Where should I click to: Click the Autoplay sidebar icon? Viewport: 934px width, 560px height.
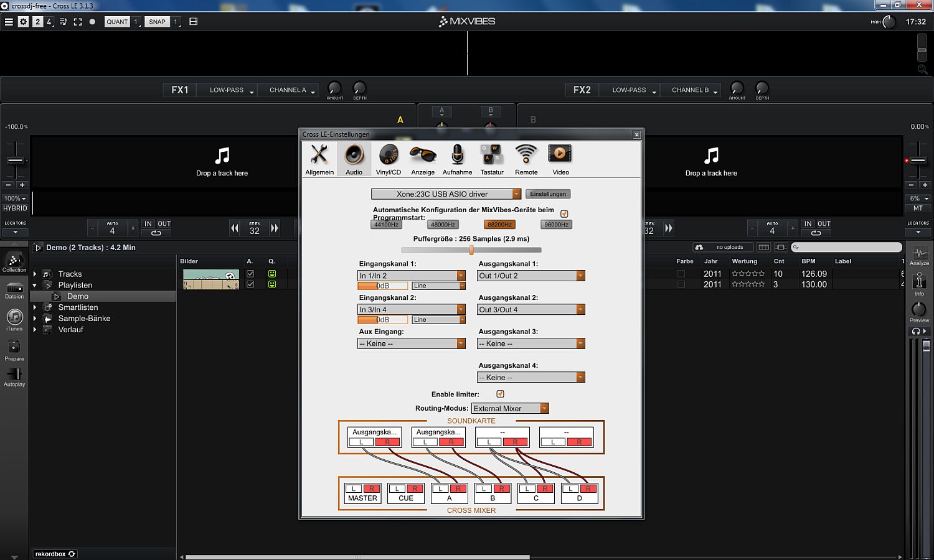pos(14,376)
